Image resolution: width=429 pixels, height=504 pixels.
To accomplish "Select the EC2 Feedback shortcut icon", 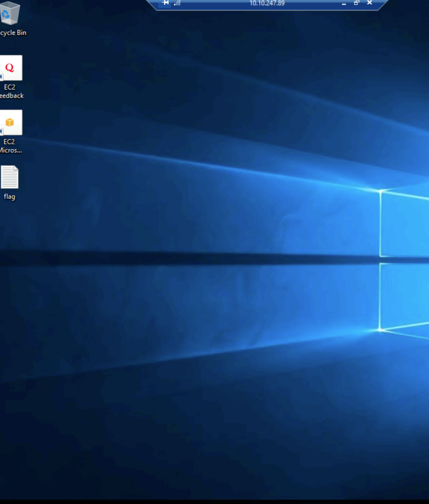I will coord(11,68).
